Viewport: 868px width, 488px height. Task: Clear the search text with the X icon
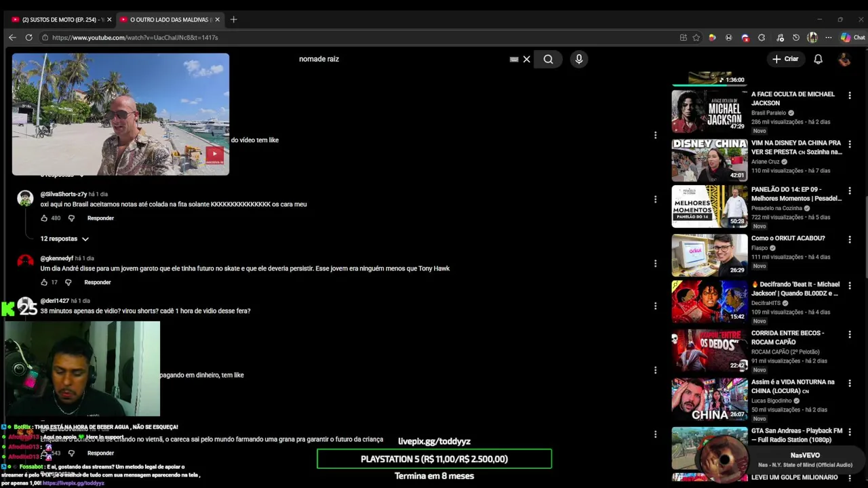526,59
